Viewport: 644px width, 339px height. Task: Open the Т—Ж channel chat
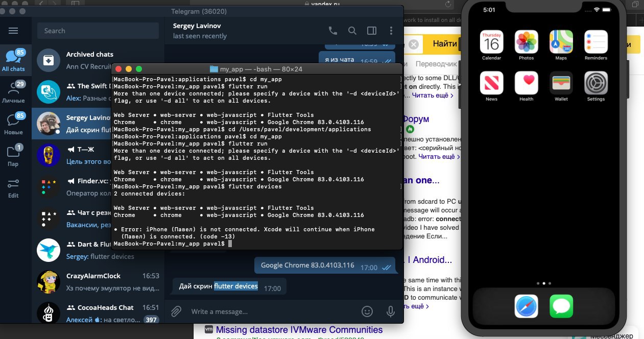[x=71, y=156]
